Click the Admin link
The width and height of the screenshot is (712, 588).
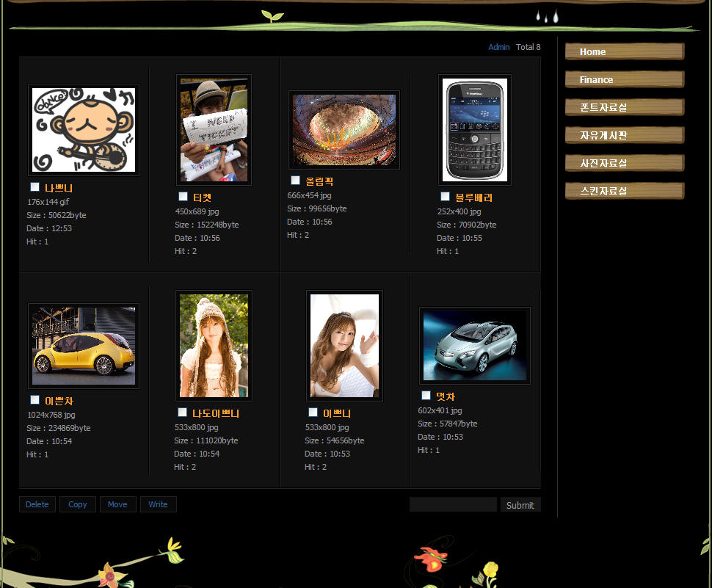pos(499,47)
